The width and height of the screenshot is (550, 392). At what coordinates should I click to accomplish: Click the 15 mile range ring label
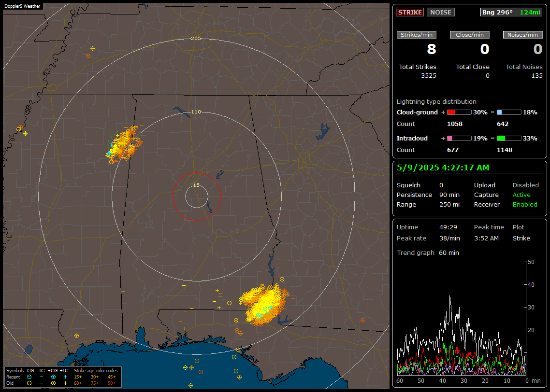196,185
